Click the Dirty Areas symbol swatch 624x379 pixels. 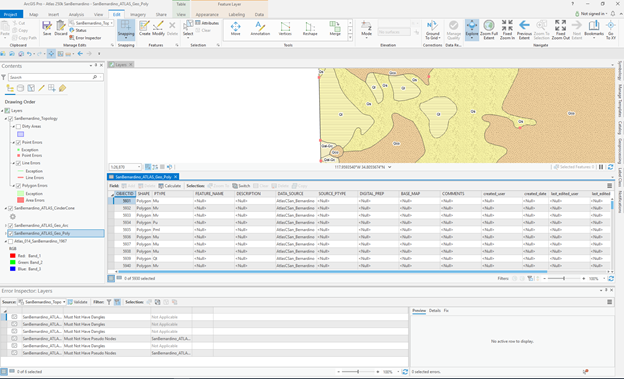(x=20, y=134)
